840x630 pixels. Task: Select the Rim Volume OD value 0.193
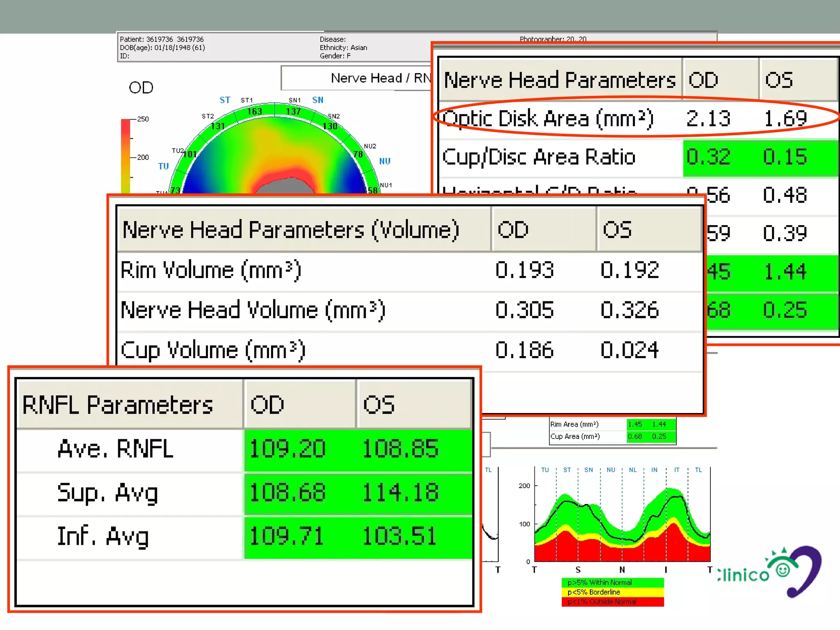[524, 270]
